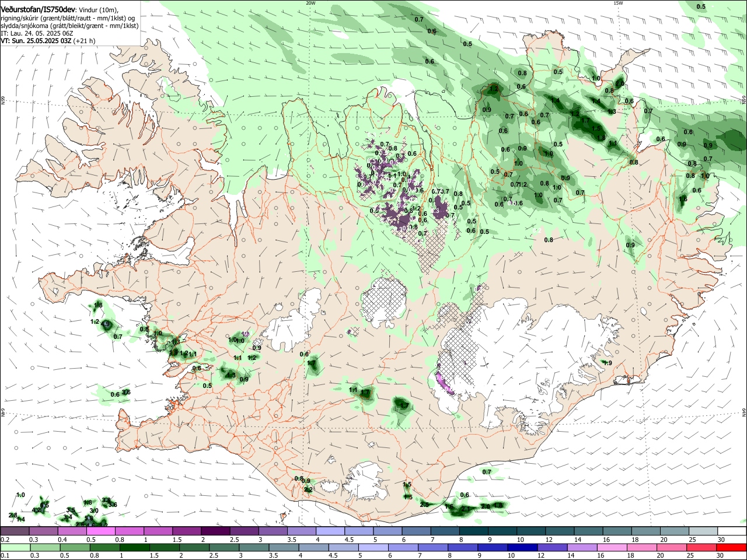Click the '0.2' label under the upper legend row

5,540
